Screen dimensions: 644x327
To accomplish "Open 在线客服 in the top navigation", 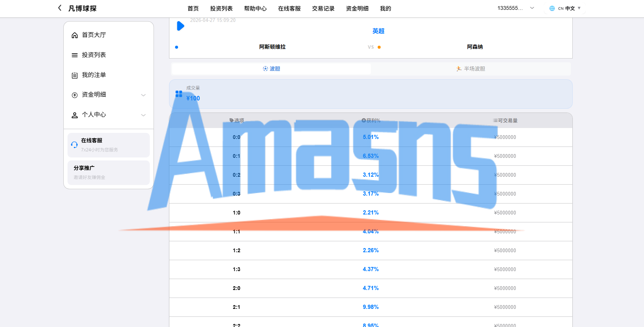I will (289, 8).
